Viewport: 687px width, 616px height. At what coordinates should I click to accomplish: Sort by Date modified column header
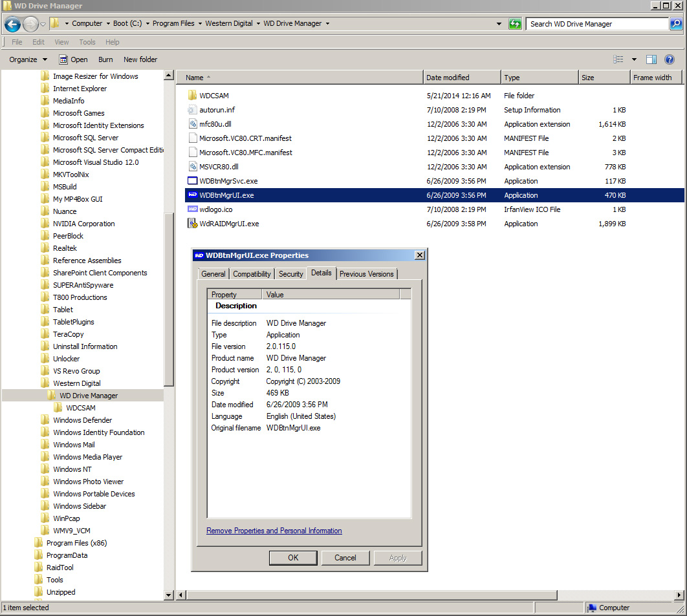click(463, 78)
